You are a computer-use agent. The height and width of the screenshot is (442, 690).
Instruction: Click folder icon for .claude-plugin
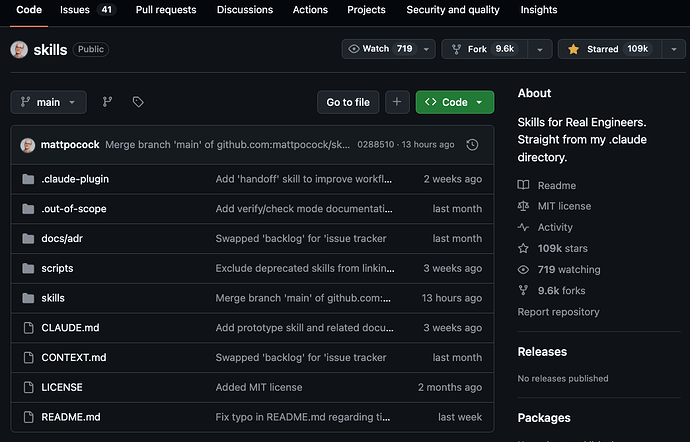(x=28, y=179)
